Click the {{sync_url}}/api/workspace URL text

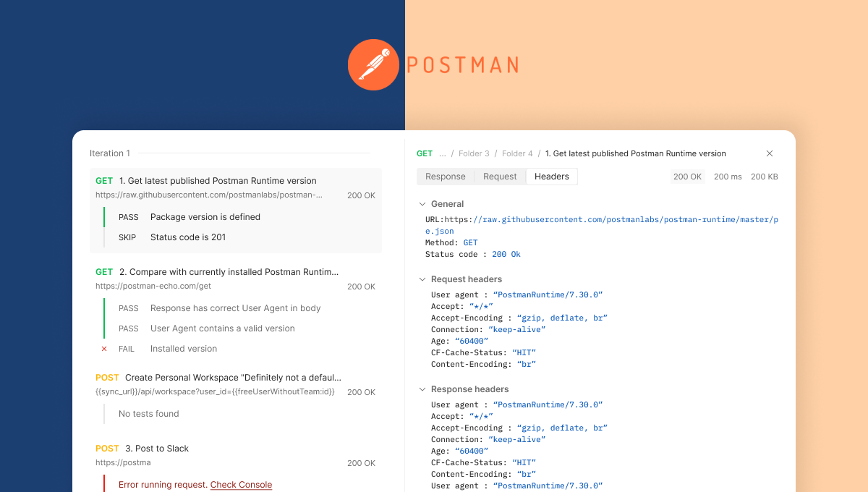tap(215, 392)
